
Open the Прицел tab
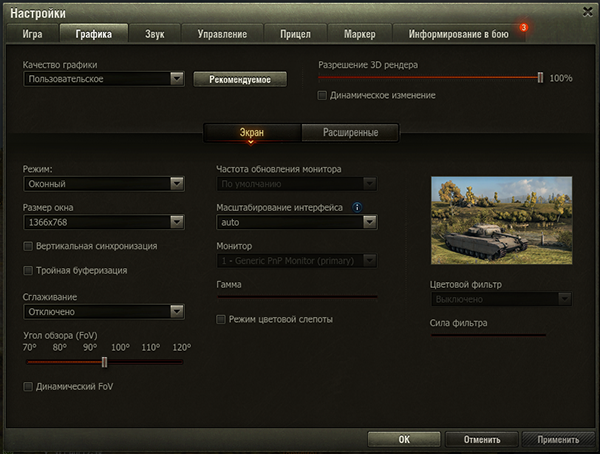point(295,34)
